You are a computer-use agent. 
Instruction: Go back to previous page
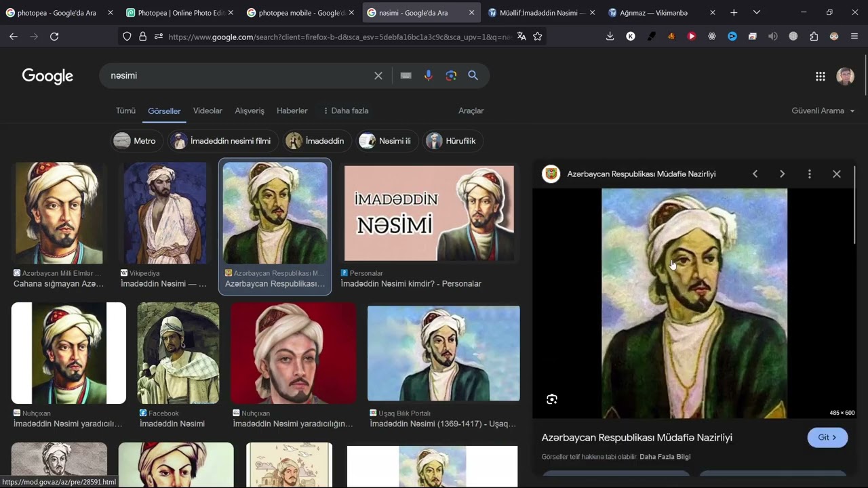14,37
